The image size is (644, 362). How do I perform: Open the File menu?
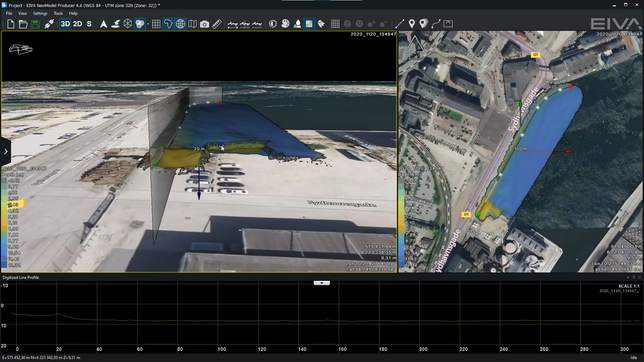coord(9,13)
